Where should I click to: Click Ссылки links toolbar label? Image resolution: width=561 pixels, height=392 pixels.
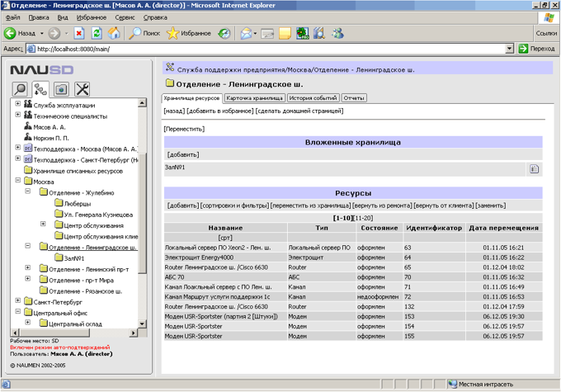[546, 33]
